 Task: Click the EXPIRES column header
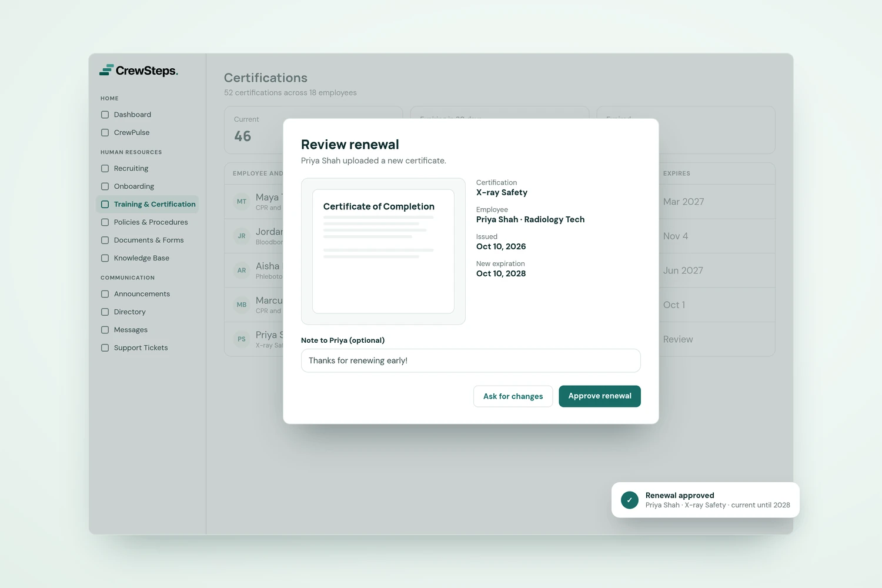point(677,173)
